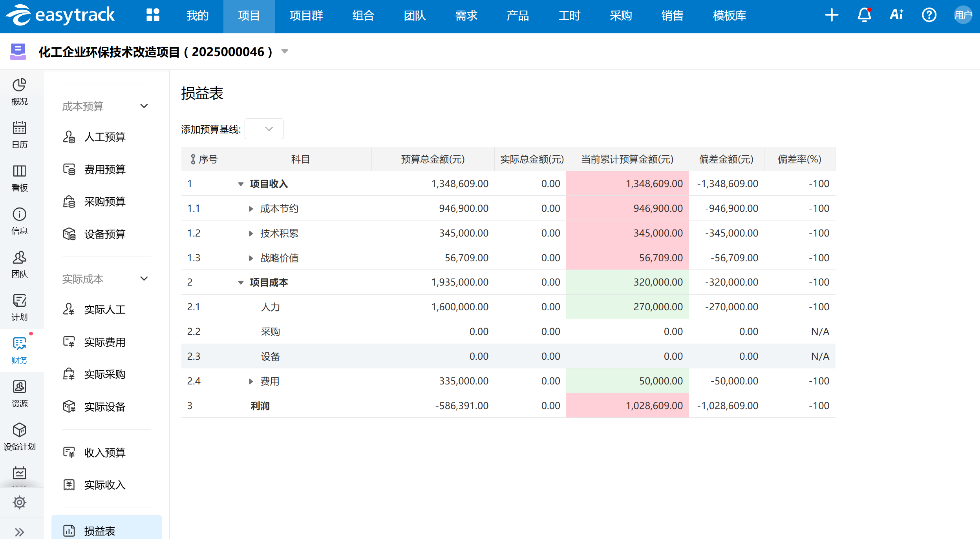The width and height of the screenshot is (980, 539).
Task: Expand the 费用 cost row
Action: click(251, 381)
